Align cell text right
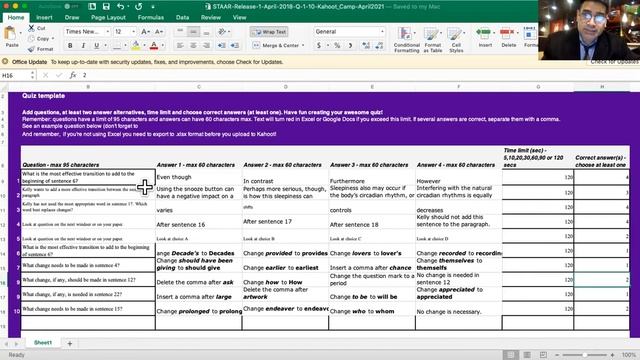Image resolution: width=640 pixels, height=360 pixels. tap(207, 45)
